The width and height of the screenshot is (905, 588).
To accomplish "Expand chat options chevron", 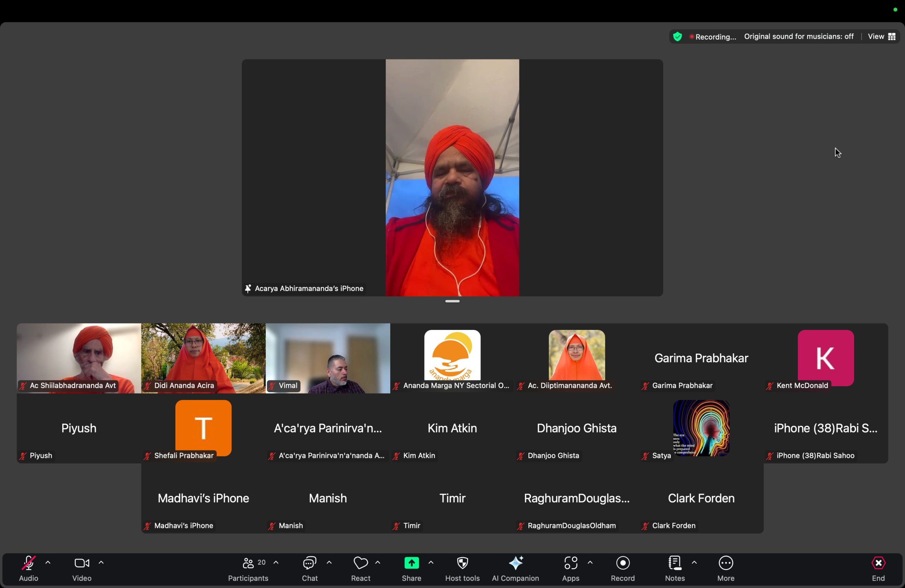I will tap(329, 562).
